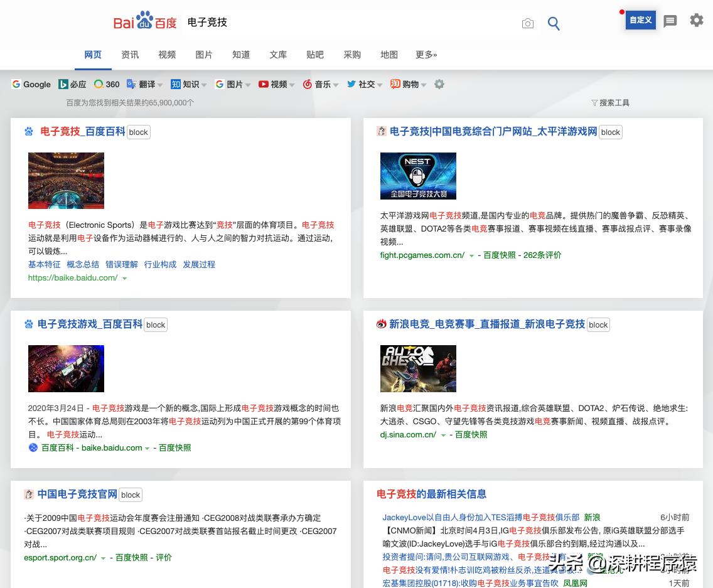Open the Auto Chess thumbnail

click(418, 368)
